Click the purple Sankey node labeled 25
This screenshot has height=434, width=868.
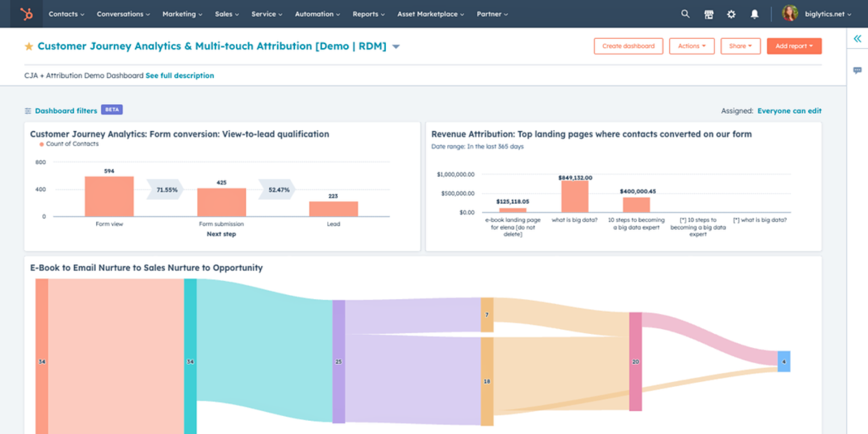click(339, 361)
